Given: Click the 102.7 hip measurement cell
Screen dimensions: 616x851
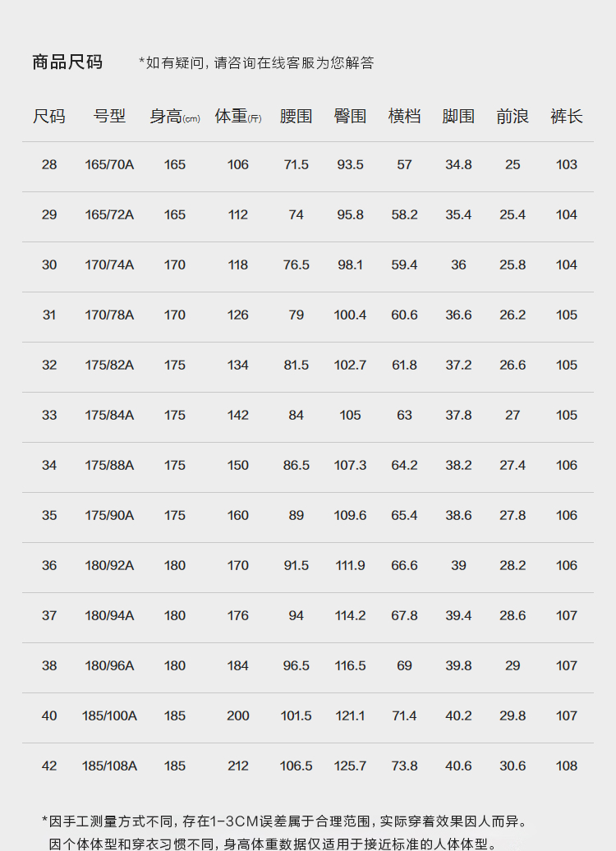Looking at the screenshot, I should pyautogui.click(x=350, y=366).
